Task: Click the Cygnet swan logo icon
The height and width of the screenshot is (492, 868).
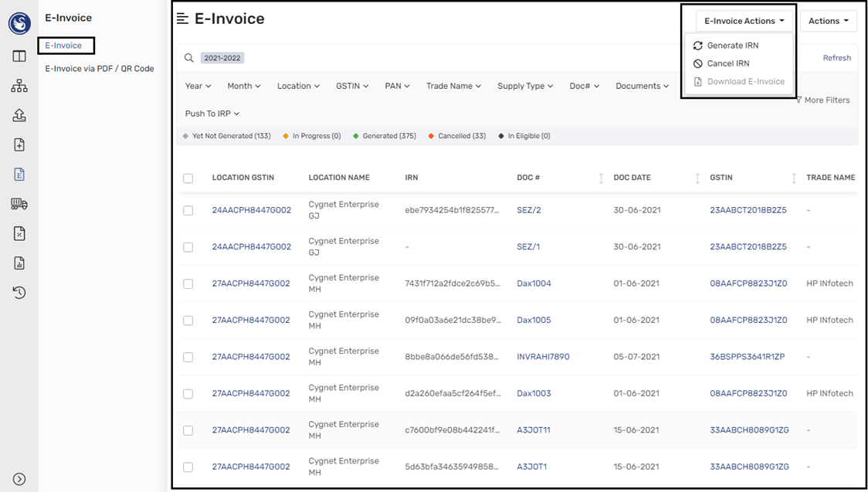Action: (19, 22)
